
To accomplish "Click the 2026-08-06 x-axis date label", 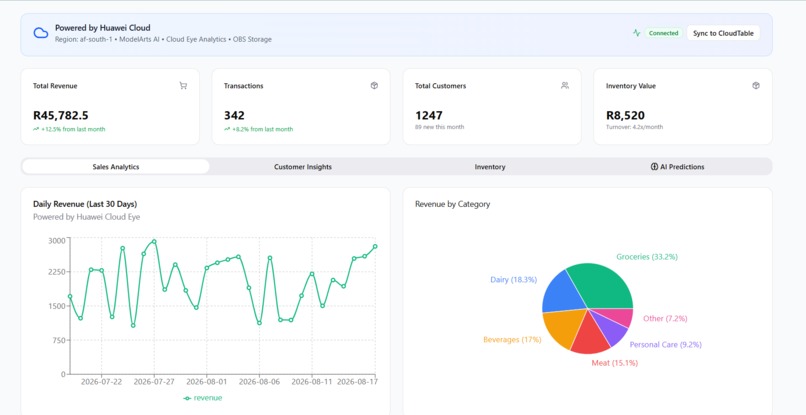I will click(259, 382).
